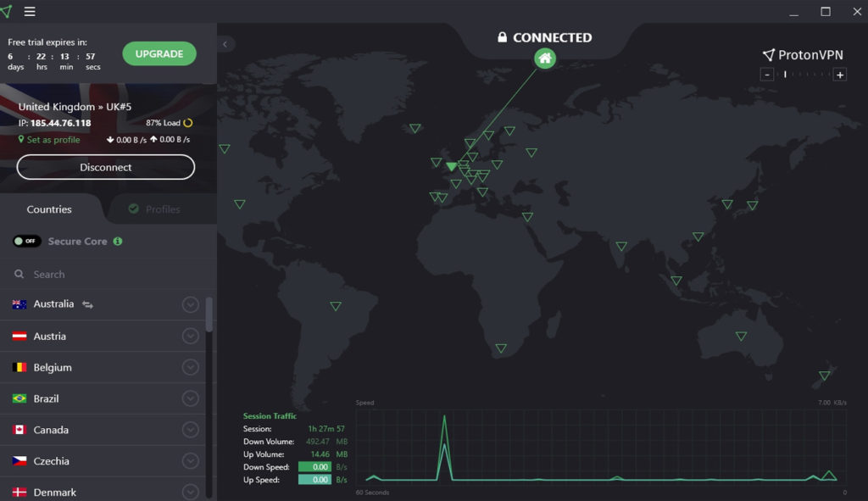Select the Iceland server marker on the map

(x=415, y=129)
